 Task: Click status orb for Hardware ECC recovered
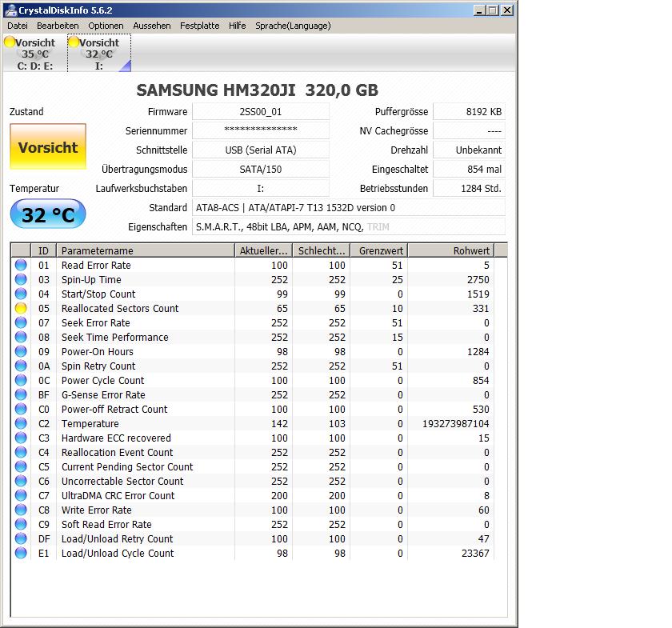coord(21,438)
